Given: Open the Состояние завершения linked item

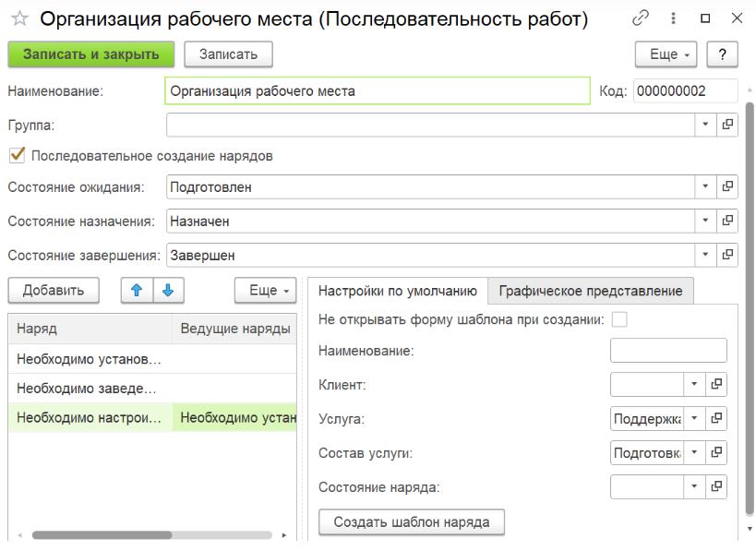Looking at the screenshot, I should [727, 255].
